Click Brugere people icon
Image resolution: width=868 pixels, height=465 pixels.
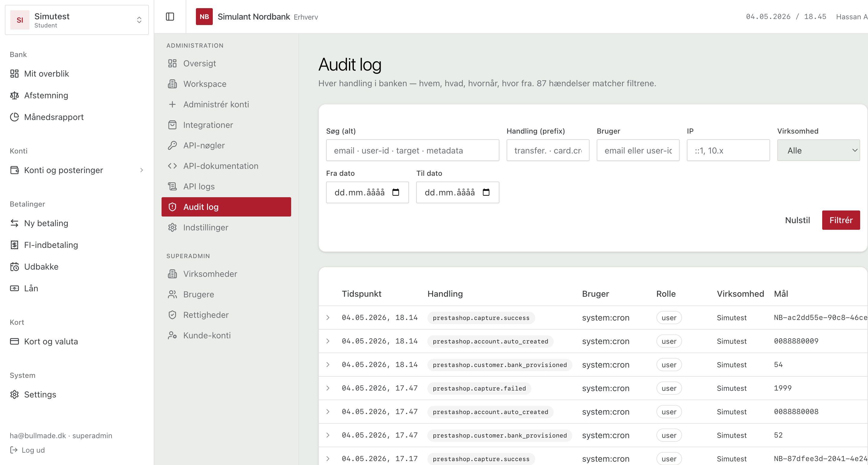tap(172, 294)
